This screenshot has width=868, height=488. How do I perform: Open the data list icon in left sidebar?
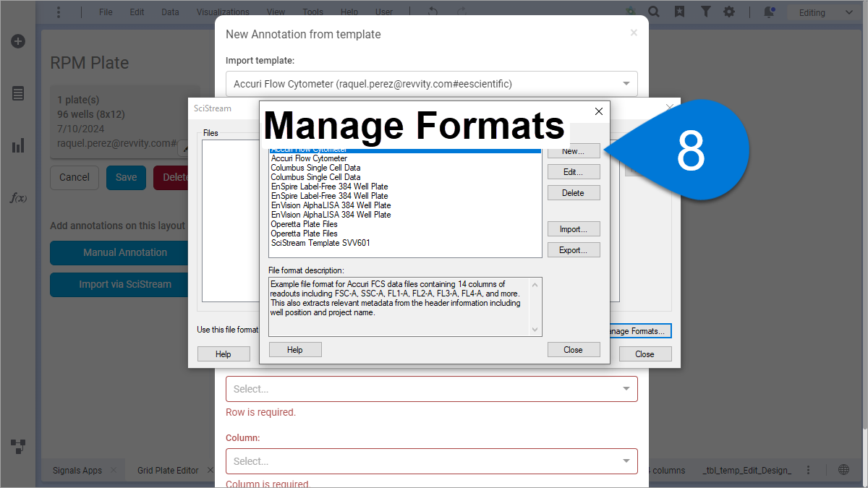[18, 93]
